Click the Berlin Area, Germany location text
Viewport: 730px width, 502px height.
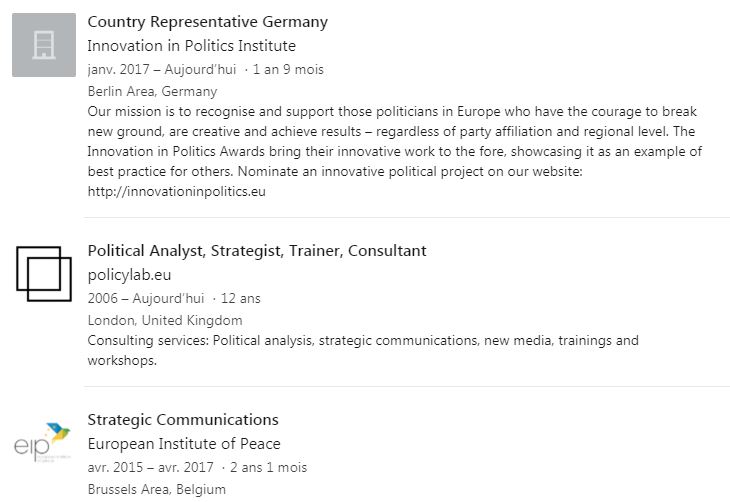click(x=152, y=91)
